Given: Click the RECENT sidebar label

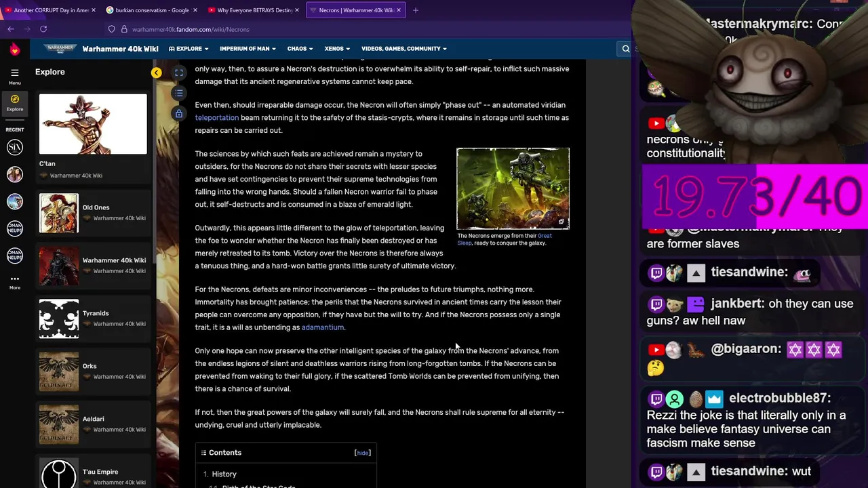Looking at the screenshot, I should [14, 129].
